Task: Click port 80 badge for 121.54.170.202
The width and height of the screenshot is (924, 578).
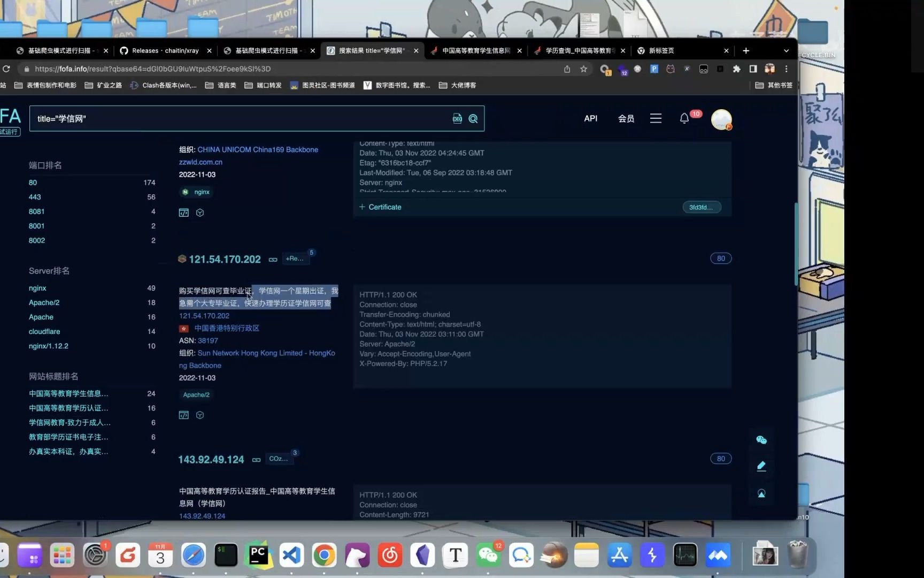Action: (x=721, y=258)
